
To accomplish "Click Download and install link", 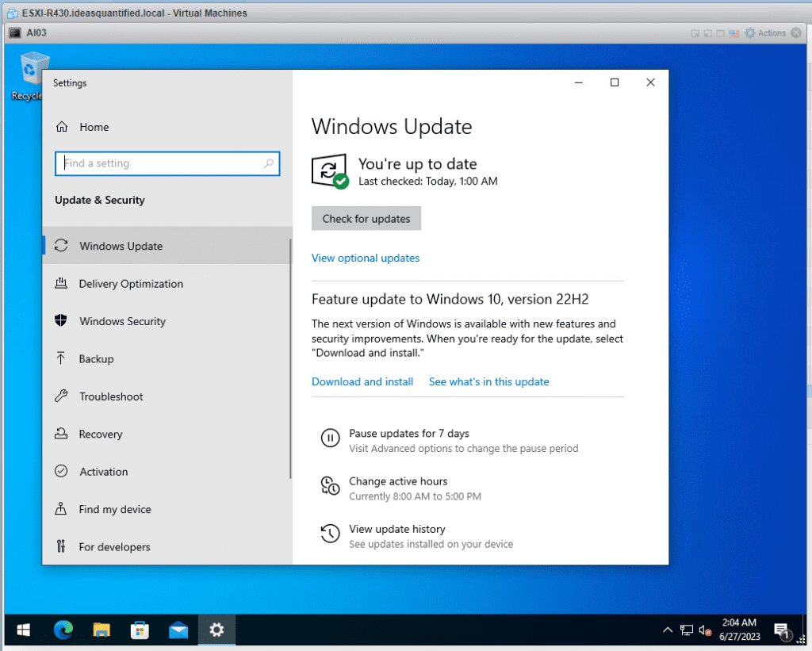I will pyautogui.click(x=362, y=381).
